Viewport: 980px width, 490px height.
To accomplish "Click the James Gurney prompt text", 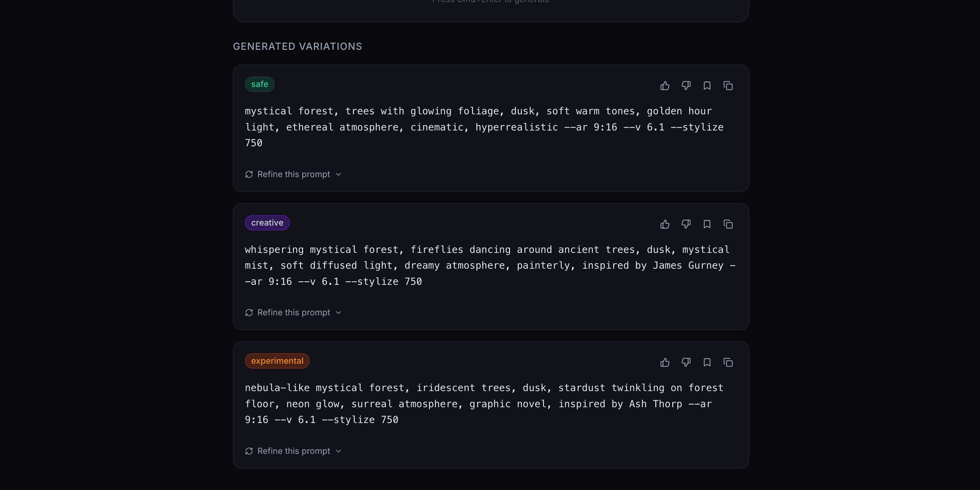I will coord(489,266).
